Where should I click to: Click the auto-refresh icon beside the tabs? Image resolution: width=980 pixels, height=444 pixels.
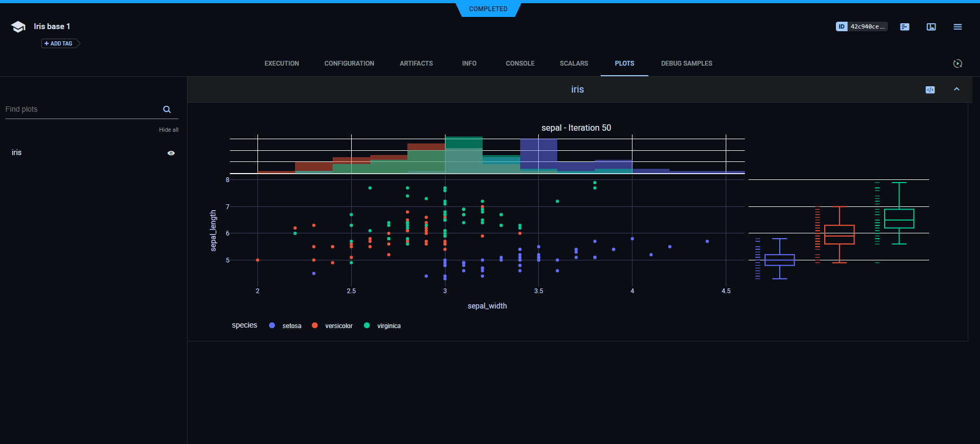point(957,64)
